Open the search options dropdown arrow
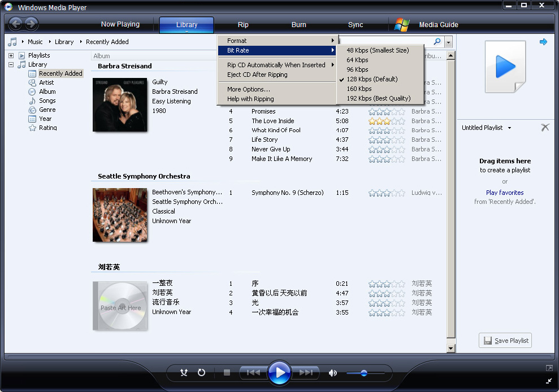 point(448,42)
